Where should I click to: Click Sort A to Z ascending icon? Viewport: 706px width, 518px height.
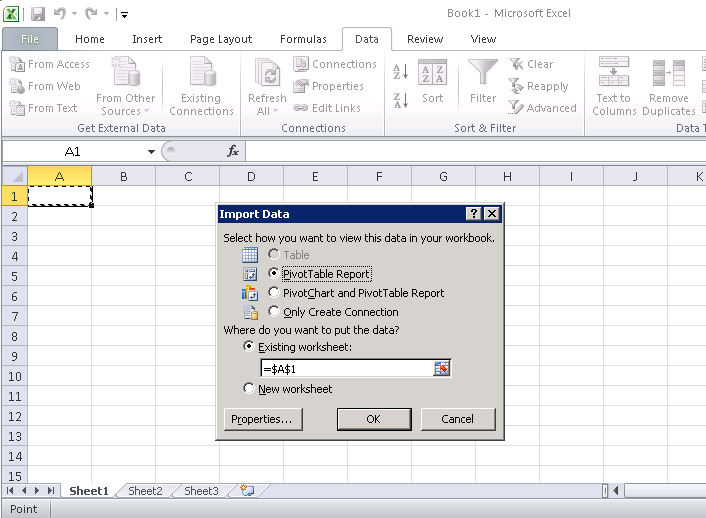(400, 73)
